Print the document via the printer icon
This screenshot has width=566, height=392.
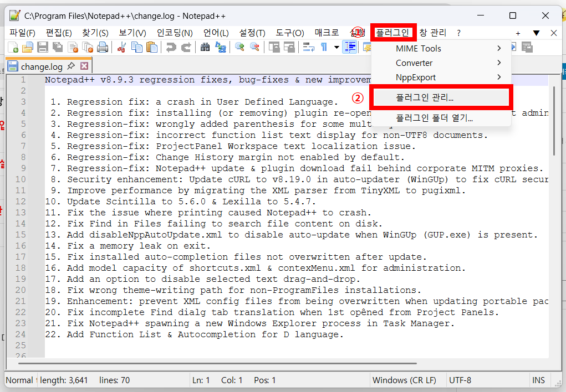point(103,47)
